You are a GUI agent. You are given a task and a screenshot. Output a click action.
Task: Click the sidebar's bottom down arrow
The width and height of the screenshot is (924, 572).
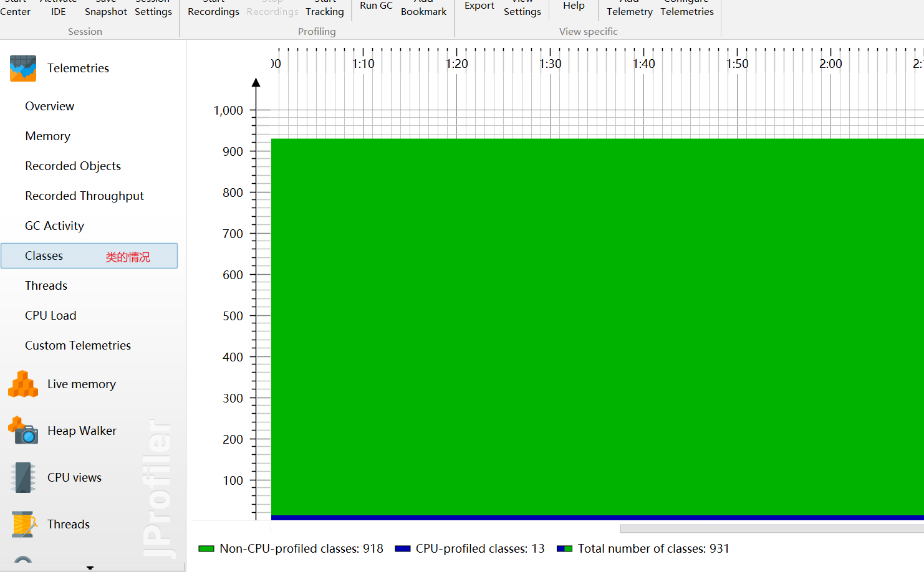pos(90,568)
